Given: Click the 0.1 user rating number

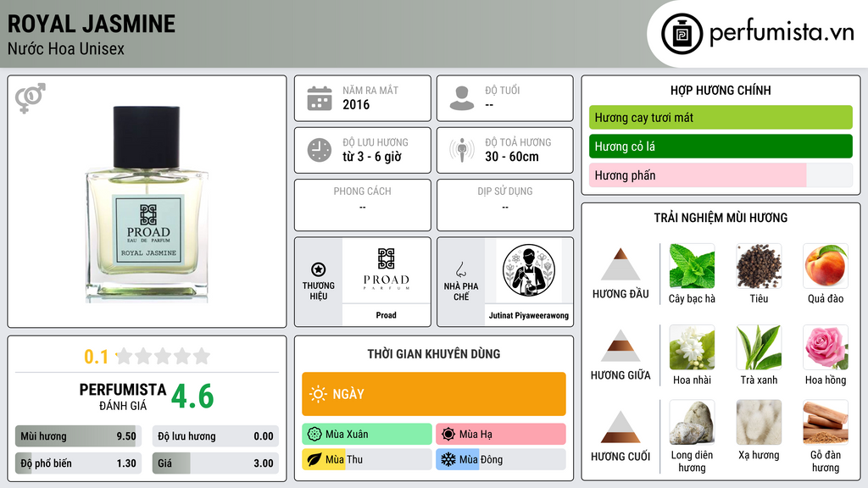Looking at the screenshot, I should (x=97, y=357).
